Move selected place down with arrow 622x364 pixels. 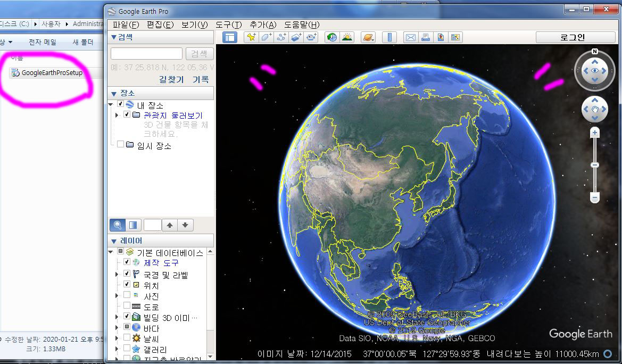click(185, 225)
